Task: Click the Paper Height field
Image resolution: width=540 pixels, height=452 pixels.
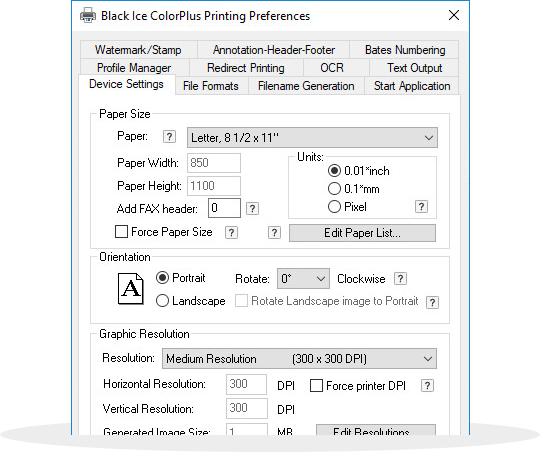Action: 214,186
